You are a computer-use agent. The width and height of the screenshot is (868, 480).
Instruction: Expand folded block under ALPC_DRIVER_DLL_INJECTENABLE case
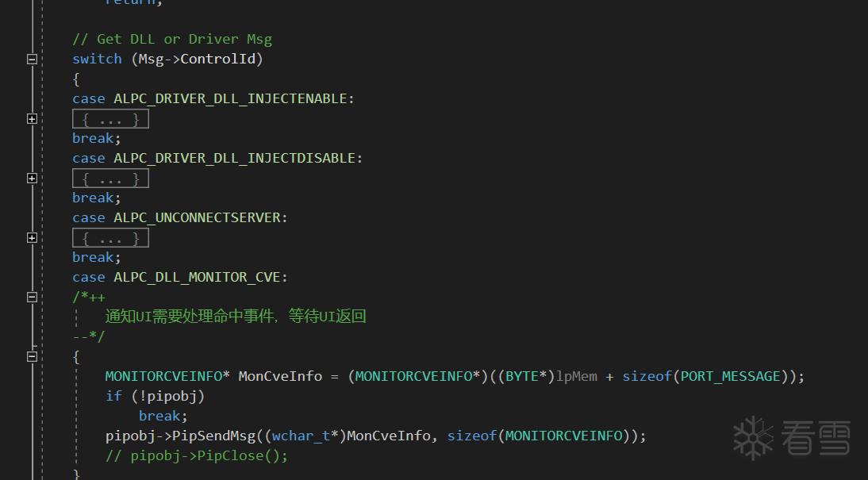(32, 119)
